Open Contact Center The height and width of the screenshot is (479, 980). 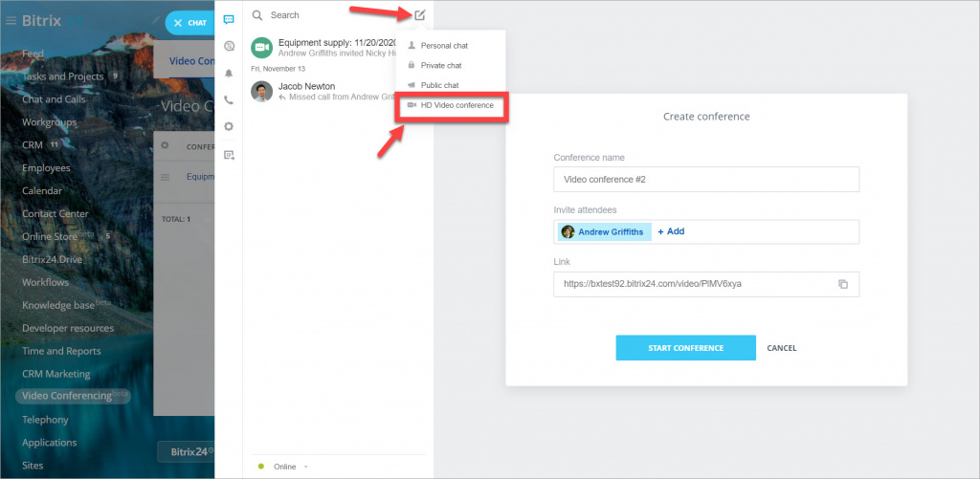pos(56,213)
